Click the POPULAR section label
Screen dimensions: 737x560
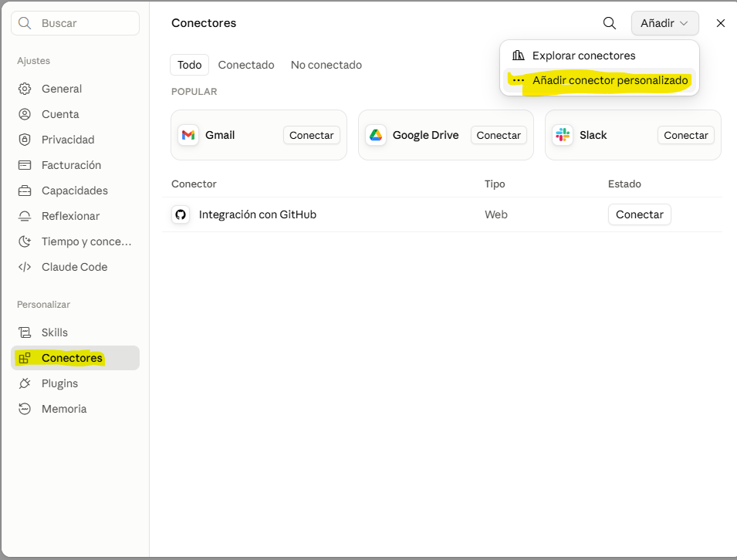[x=194, y=92]
